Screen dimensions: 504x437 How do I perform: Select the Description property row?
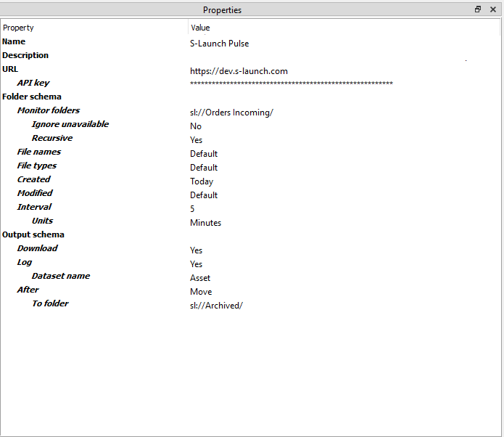click(x=25, y=55)
